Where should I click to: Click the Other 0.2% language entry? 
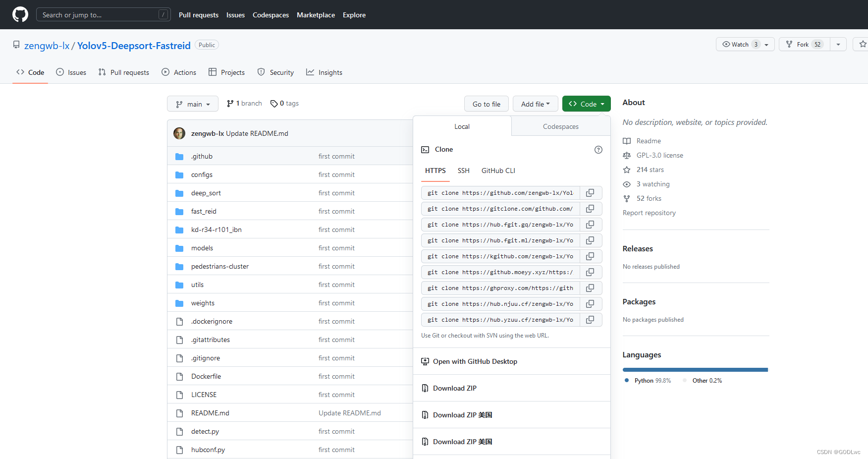click(x=702, y=381)
